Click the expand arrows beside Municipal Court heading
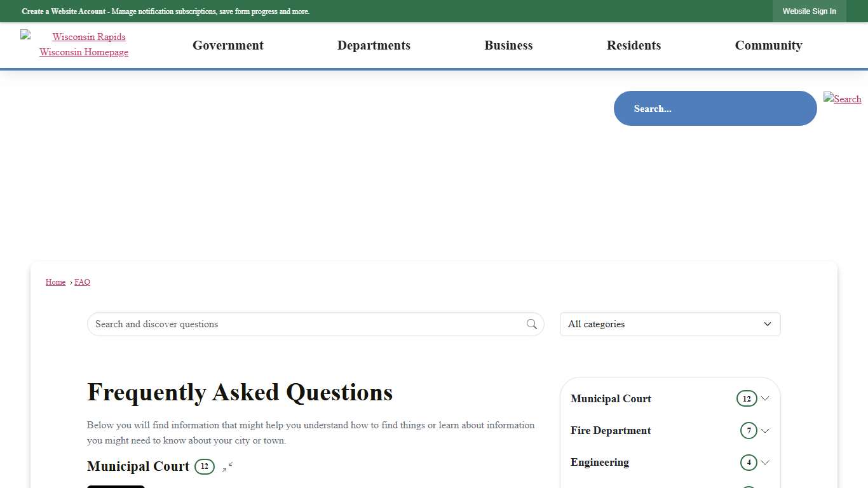Viewport: 868px width, 488px height. click(226, 467)
